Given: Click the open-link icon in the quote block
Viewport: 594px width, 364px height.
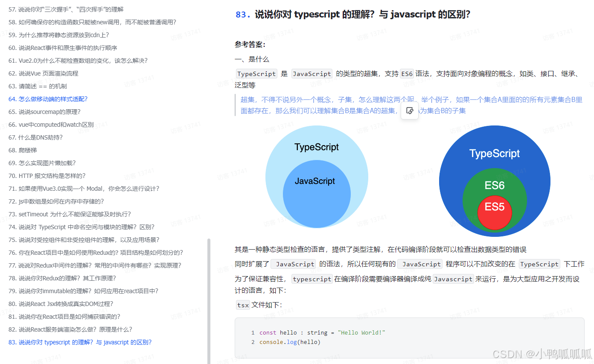Looking at the screenshot, I should tap(409, 111).
